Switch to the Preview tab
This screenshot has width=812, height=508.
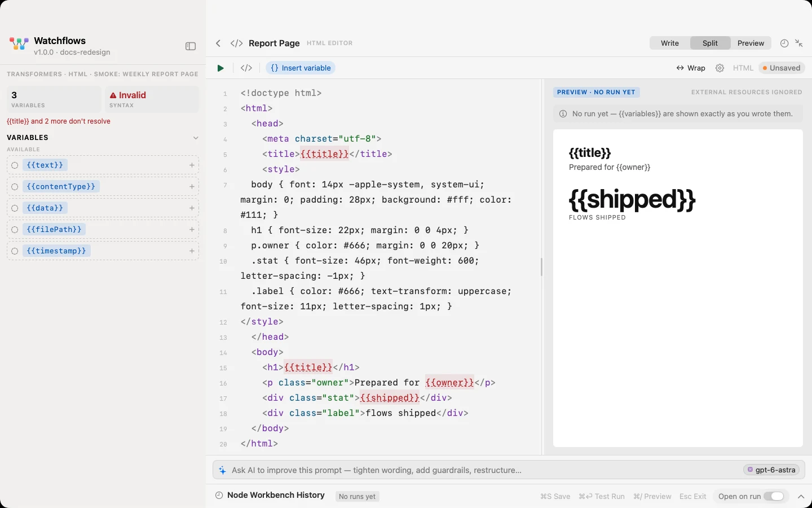click(x=751, y=43)
